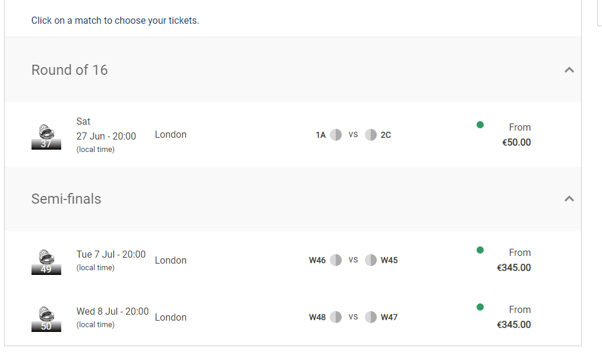602x364 pixels.
Task: Click the Semi-finals section heading text
Action: (x=66, y=199)
